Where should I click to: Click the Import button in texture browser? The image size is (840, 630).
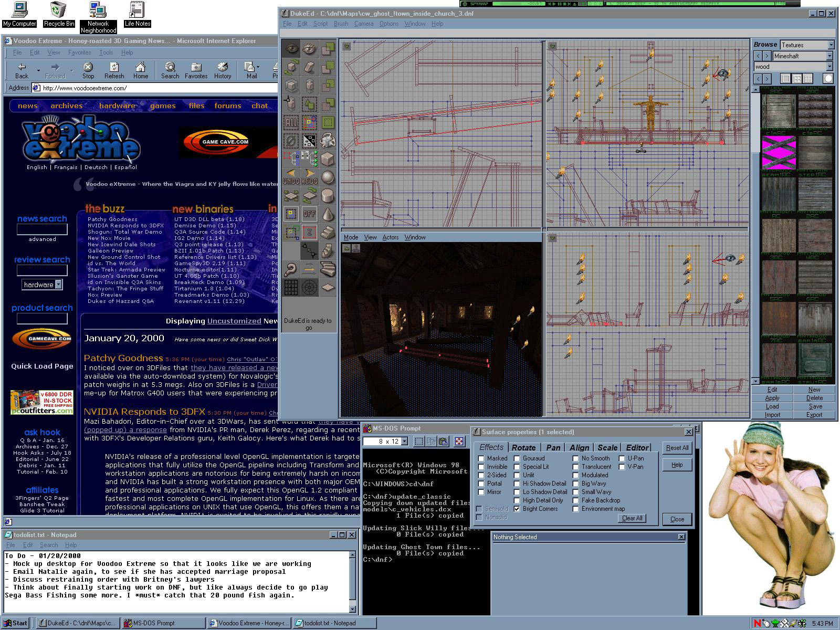(772, 415)
